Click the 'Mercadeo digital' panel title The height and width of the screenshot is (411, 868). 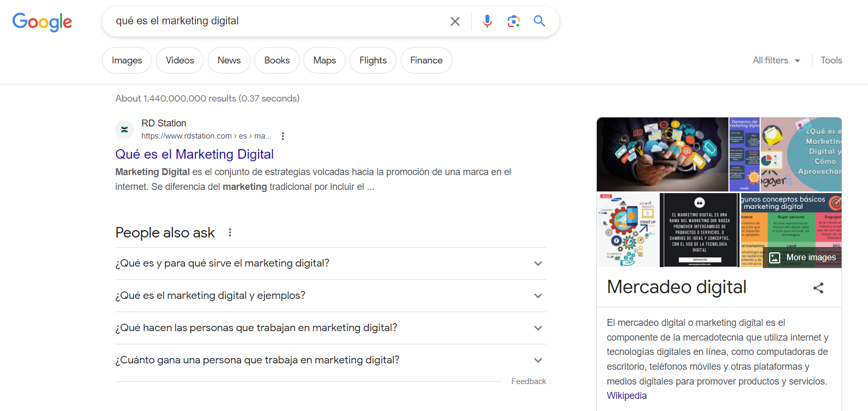677,287
